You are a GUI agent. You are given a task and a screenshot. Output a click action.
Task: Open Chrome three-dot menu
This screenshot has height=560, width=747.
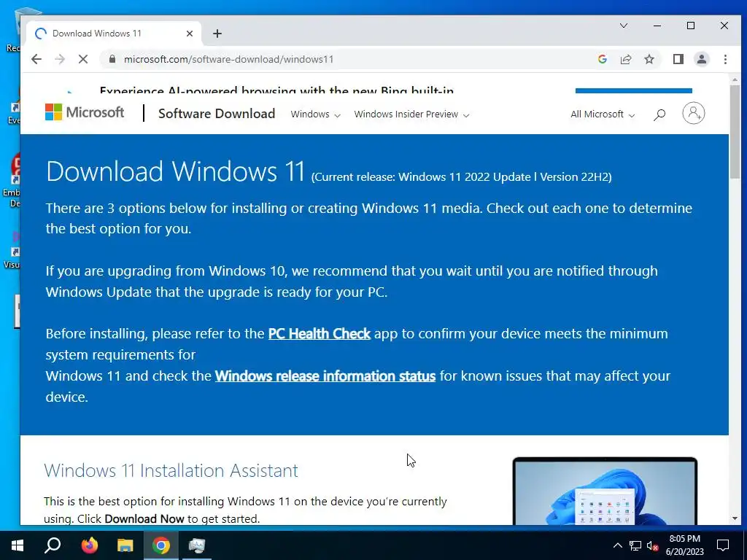click(725, 59)
